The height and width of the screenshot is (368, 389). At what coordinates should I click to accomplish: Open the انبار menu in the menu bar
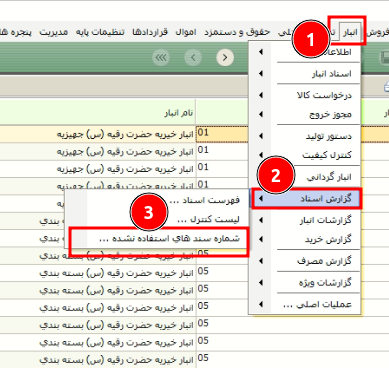tap(350, 32)
